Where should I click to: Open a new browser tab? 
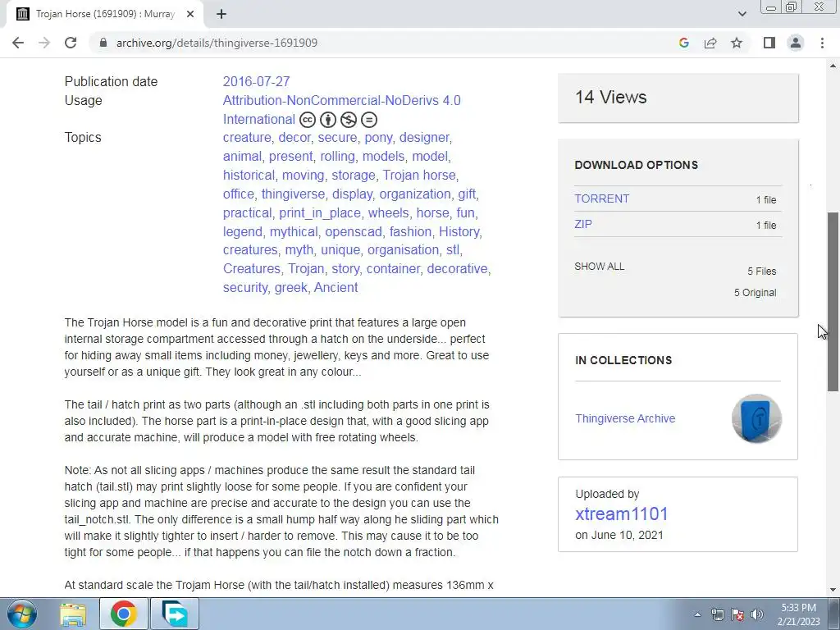click(x=221, y=15)
